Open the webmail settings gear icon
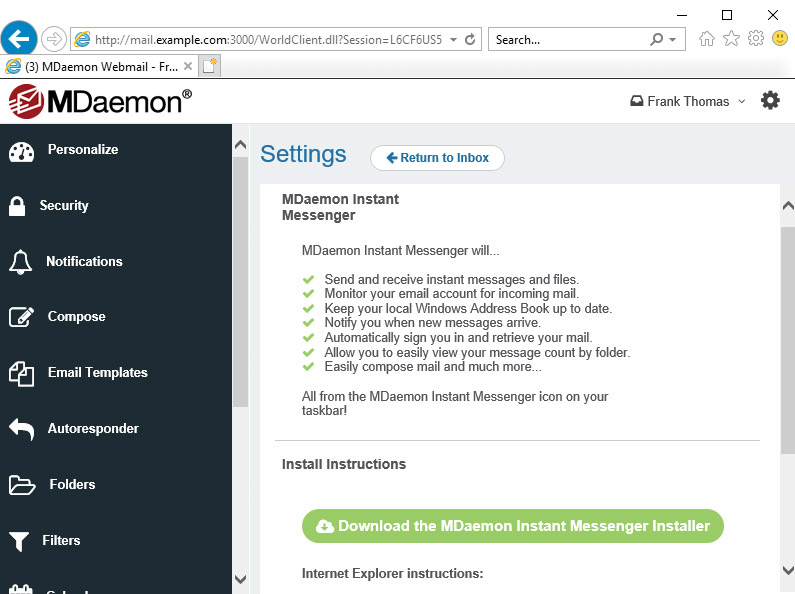The width and height of the screenshot is (795, 594). [770, 100]
